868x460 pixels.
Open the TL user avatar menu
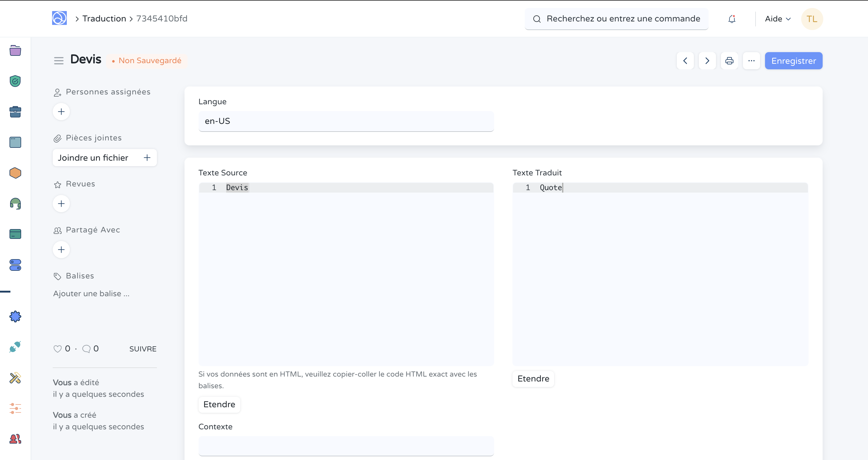tap(812, 19)
